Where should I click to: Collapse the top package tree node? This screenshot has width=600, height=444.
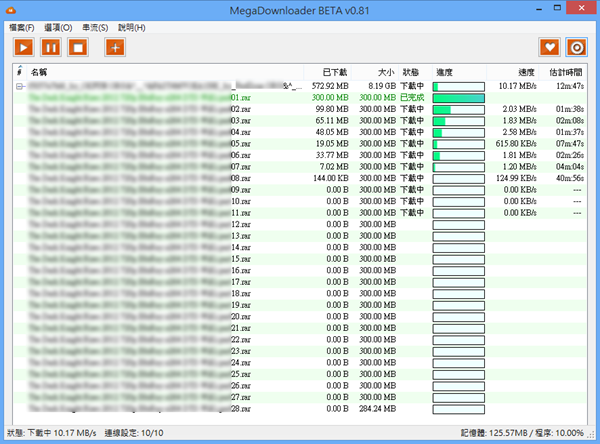pos(19,87)
